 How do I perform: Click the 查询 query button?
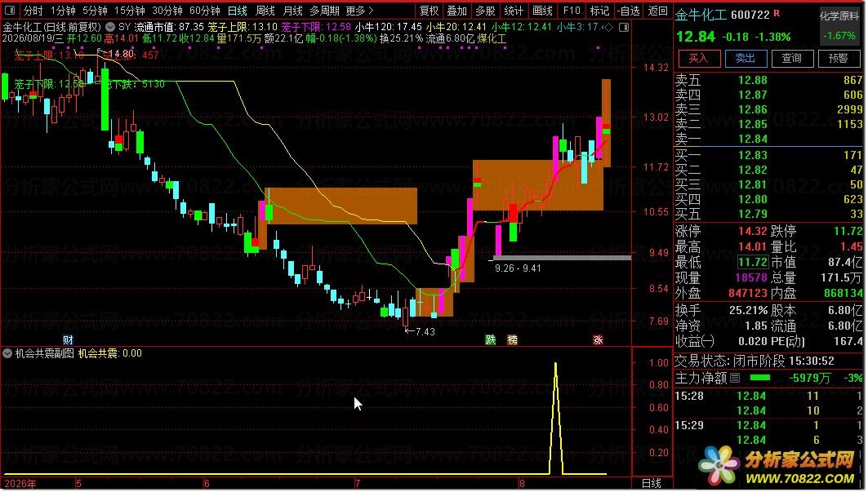tap(791, 58)
